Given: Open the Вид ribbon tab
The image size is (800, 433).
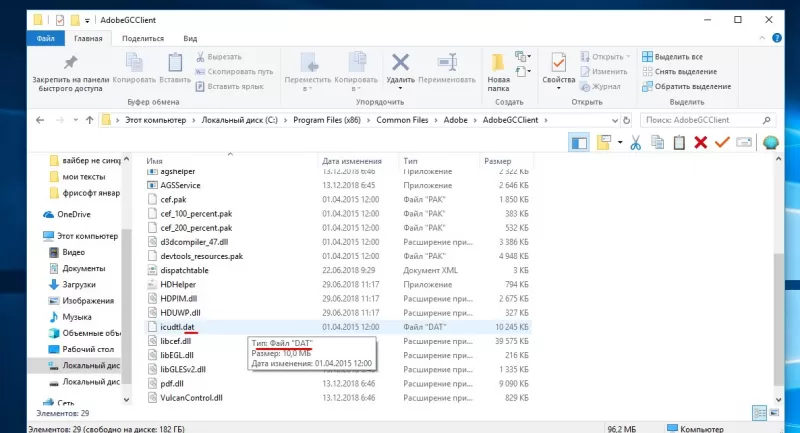Looking at the screenshot, I should (190, 38).
